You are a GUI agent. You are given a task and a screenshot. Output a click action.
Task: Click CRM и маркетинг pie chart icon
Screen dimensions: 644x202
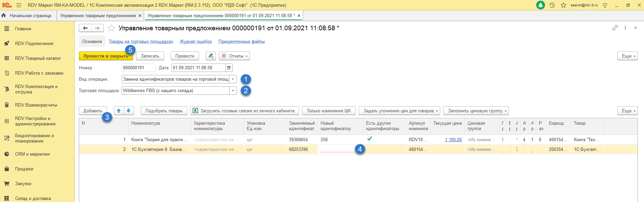tap(7, 154)
